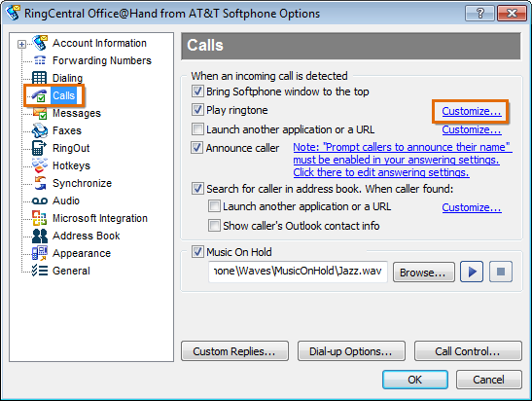This screenshot has height=401, width=532.
Task: Play the Music On Hold preview
Action: (472, 272)
